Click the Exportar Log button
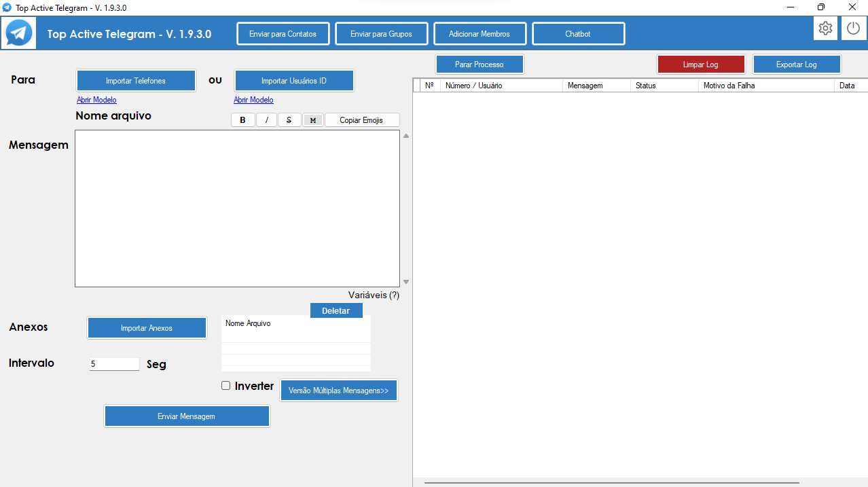 point(797,65)
